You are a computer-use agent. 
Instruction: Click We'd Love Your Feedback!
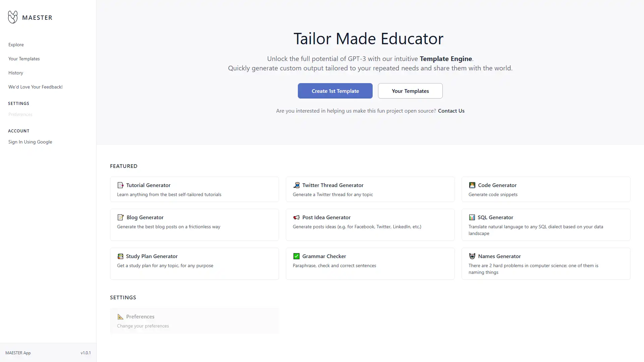(35, 86)
